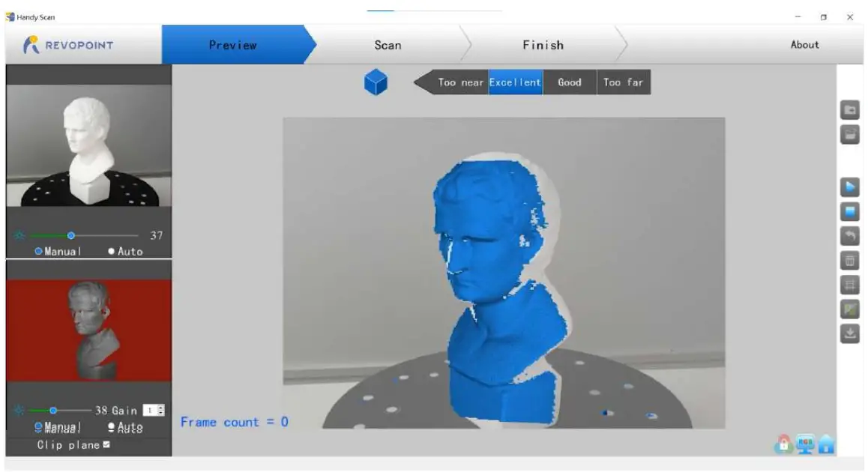Click the RGB monitor icon at bottom
The height and width of the screenshot is (472, 868).
click(805, 442)
